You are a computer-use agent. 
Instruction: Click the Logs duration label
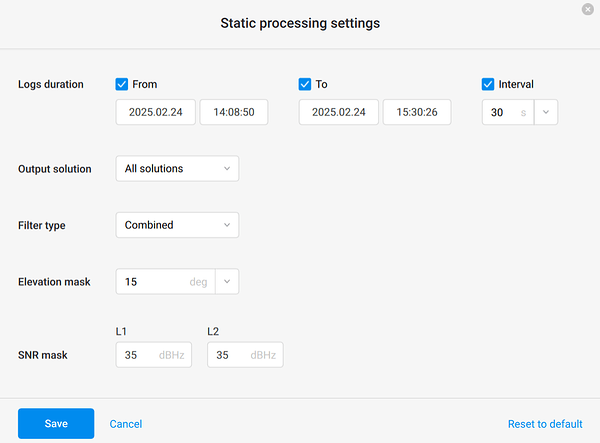point(51,84)
